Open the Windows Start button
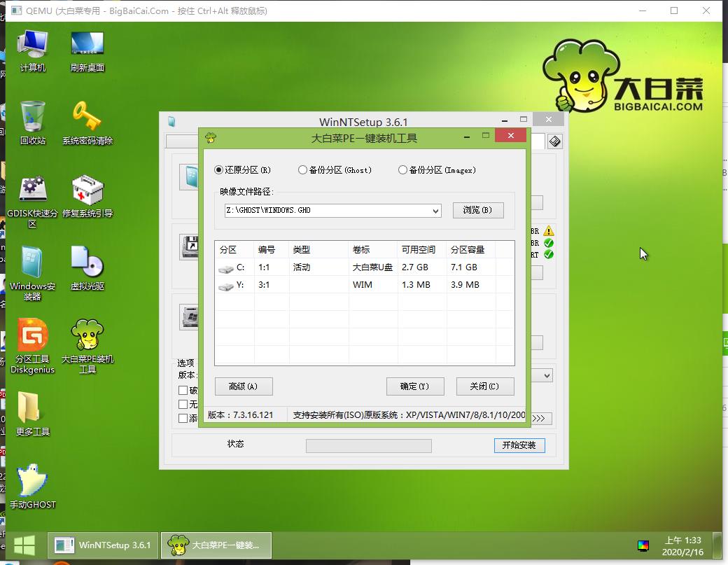Viewport: 728px width, 565px height. point(24,545)
